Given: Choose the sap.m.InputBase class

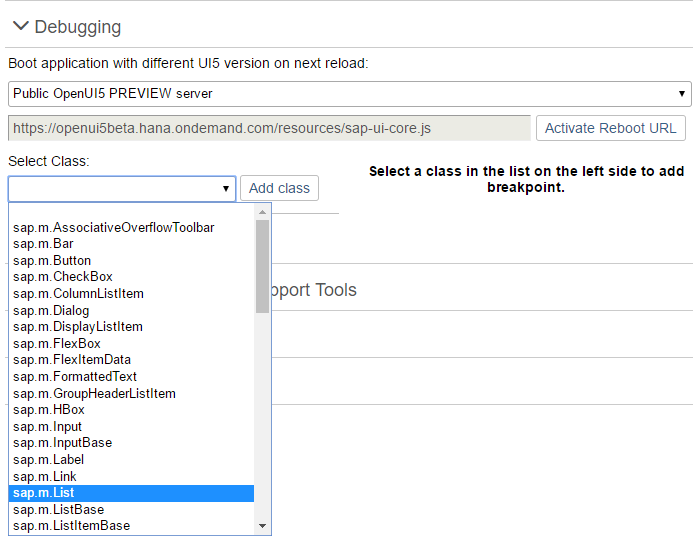Looking at the screenshot, I should coord(131,443).
